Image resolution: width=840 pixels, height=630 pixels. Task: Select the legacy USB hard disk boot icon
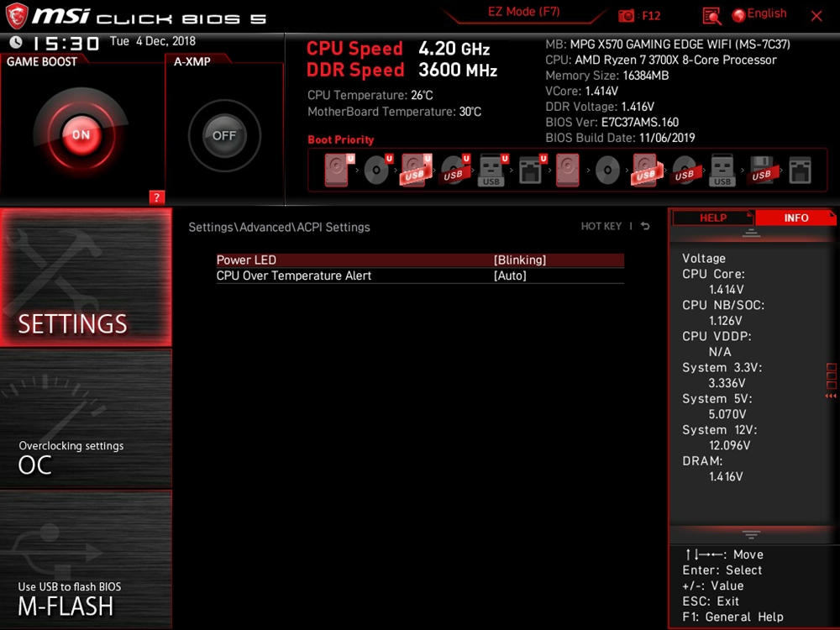coord(647,170)
